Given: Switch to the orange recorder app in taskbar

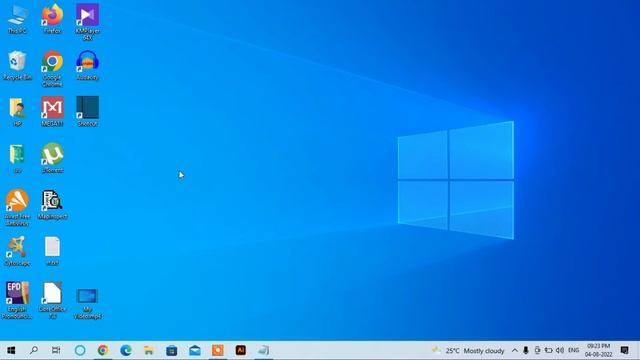Looking at the screenshot, I should pos(218,350).
